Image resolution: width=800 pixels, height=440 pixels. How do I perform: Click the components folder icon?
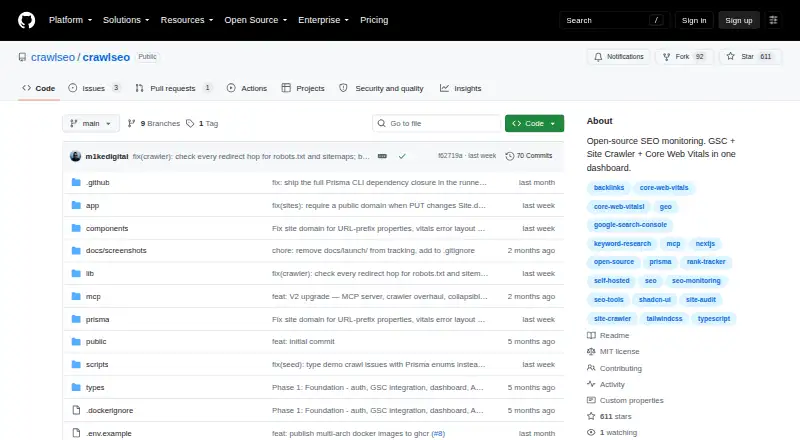pyautogui.click(x=76, y=228)
